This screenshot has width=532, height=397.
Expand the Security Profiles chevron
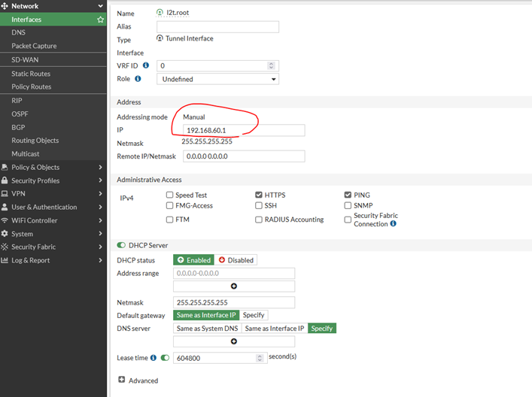(x=100, y=180)
